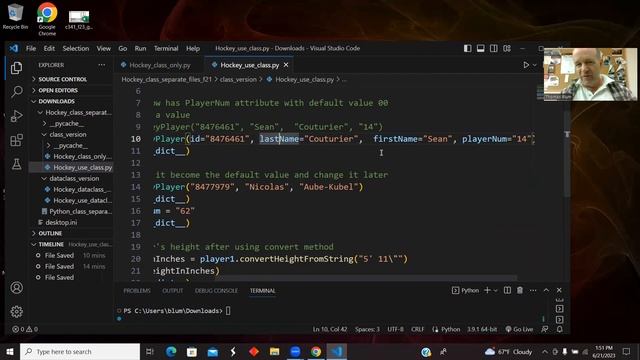This screenshot has width=640, height=360.
Task: Change the Spaces: 3 indentation setting
Action: 367,329
